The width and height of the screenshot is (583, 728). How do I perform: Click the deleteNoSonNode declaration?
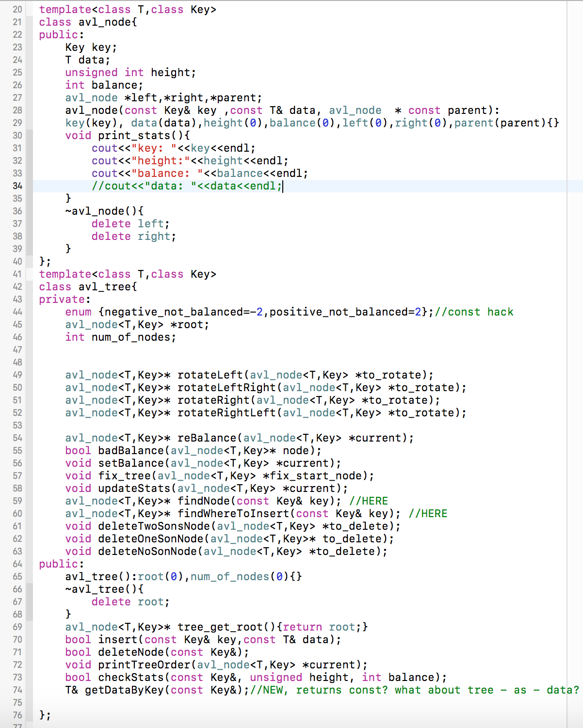pyautogui.click(x=227, y=552)
